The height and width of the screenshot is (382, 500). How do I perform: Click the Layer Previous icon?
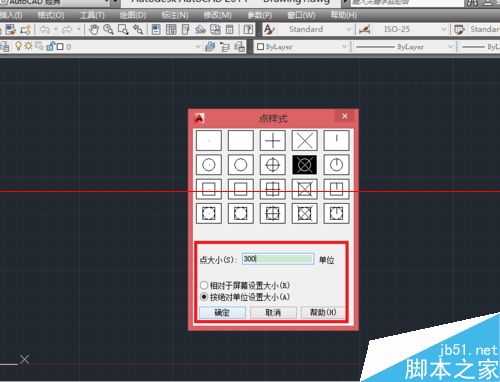(225, 47)
